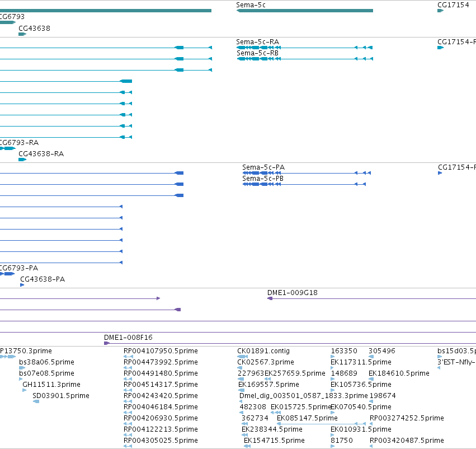The width and height of the screenshot is (476, 449).
Task: Select RP004473992.5prime EST label
Action: (x=161, y=362)
